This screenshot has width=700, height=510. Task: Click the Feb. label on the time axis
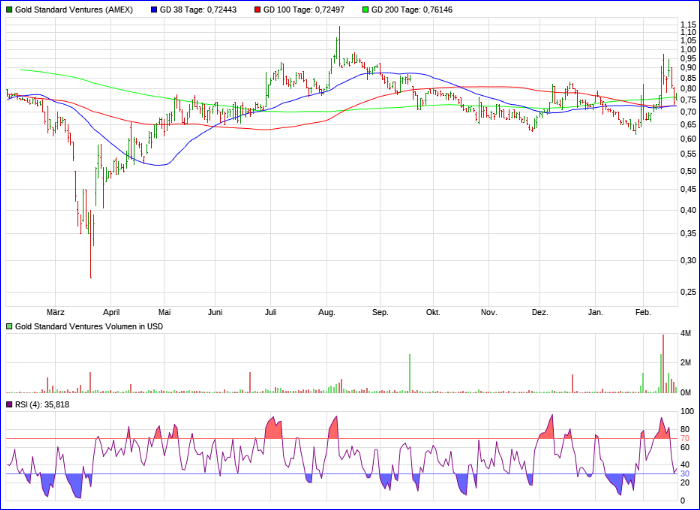point(645,312)
